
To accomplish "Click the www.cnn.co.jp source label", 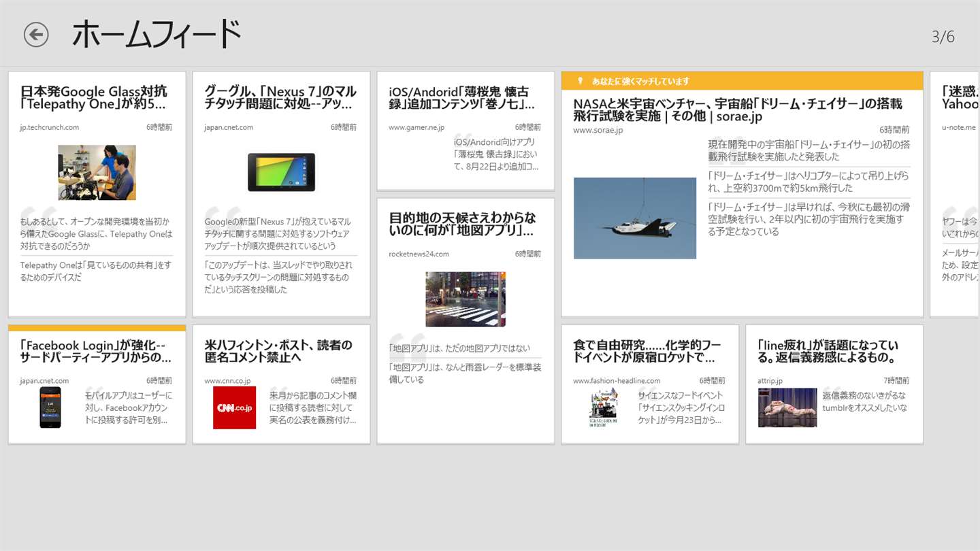I will (x=227, y=381).
